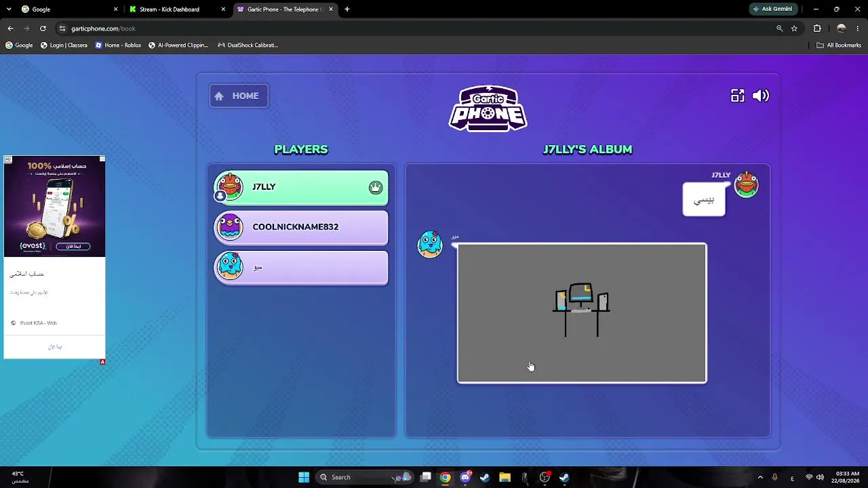Open the tab search dropdown

tap(9, 9)
